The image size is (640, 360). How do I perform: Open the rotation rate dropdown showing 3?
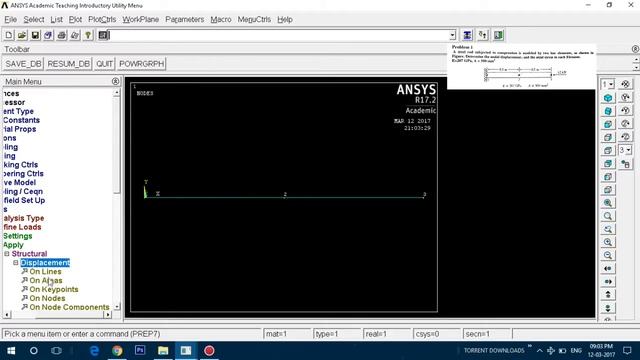pyautogui.click(x=629, y=150)
